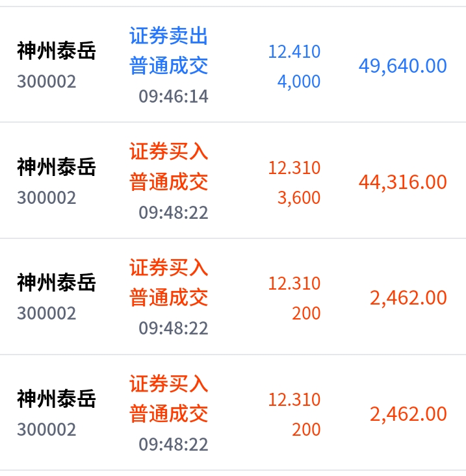Click stock code 300002 in sell record
Screen dimensions: 466x476
(x=47, y=82)
